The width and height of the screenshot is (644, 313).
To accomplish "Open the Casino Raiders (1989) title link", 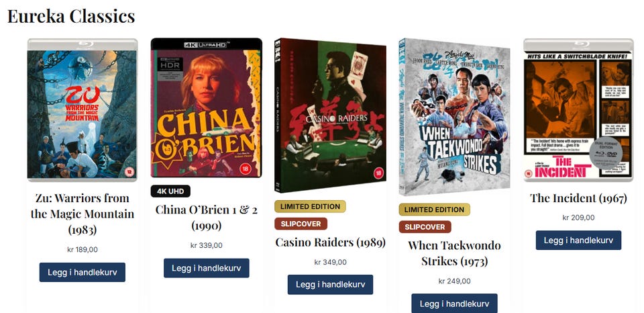I will click(x=330, y=242).
